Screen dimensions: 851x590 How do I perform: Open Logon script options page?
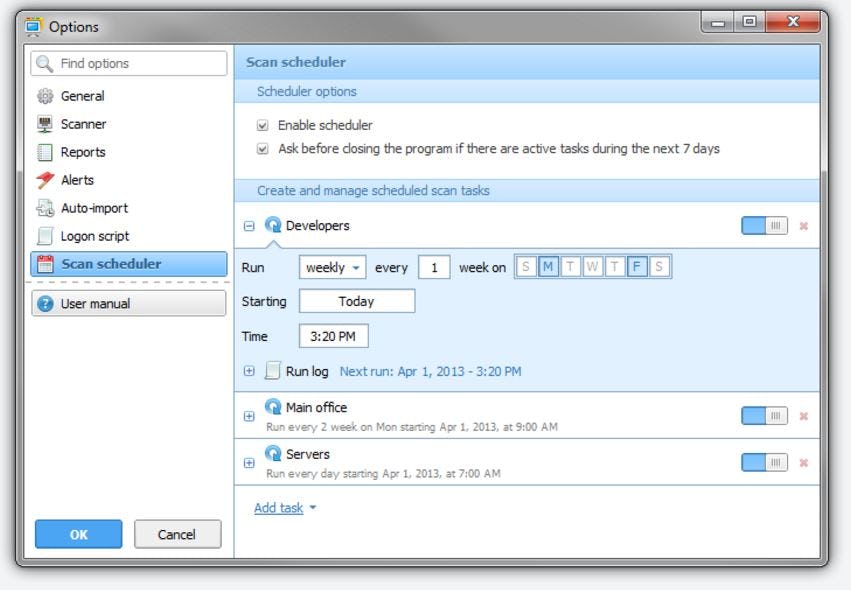click(x=129, y=236)
